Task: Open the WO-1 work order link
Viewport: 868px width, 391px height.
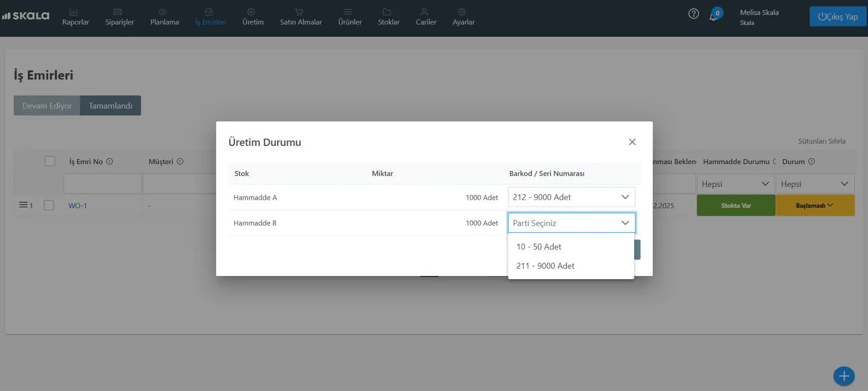Action: pos(78,206)
